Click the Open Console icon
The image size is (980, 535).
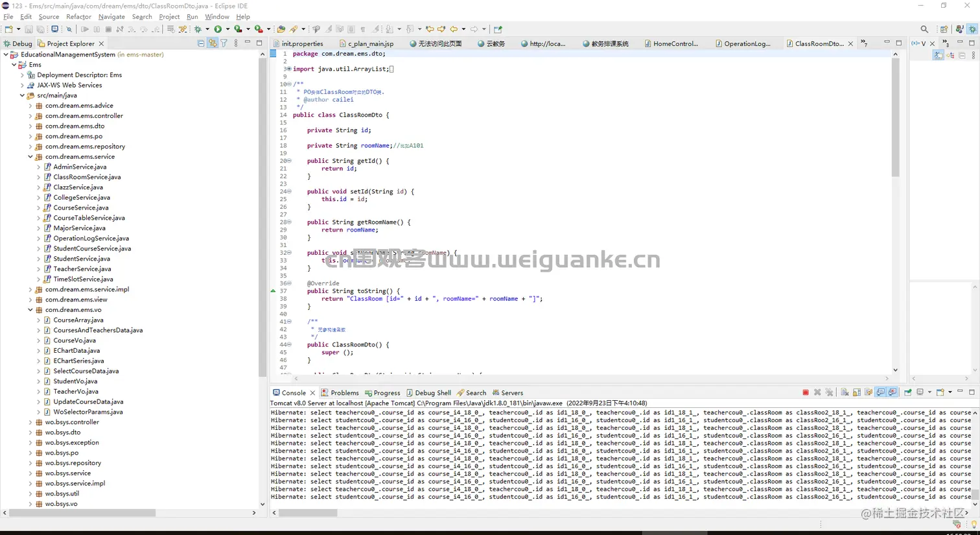tap(940, 392)
